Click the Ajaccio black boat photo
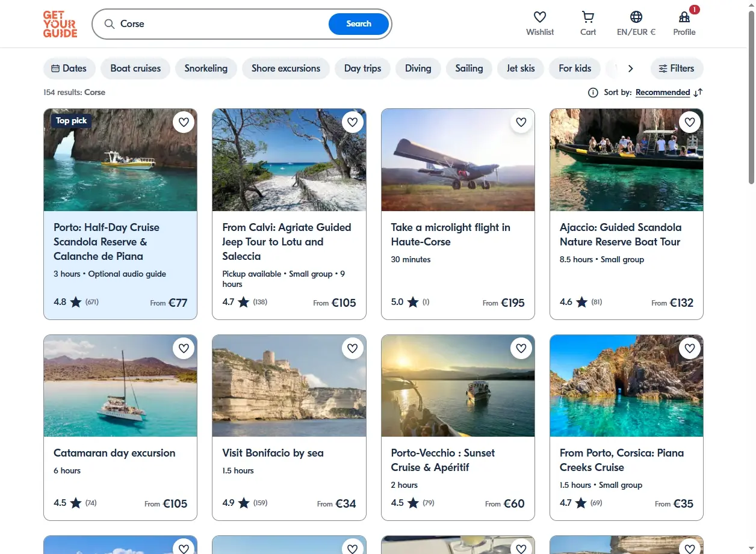Image resolution: width=756 pixels, height=554 pixels. (x=627, y=160)
